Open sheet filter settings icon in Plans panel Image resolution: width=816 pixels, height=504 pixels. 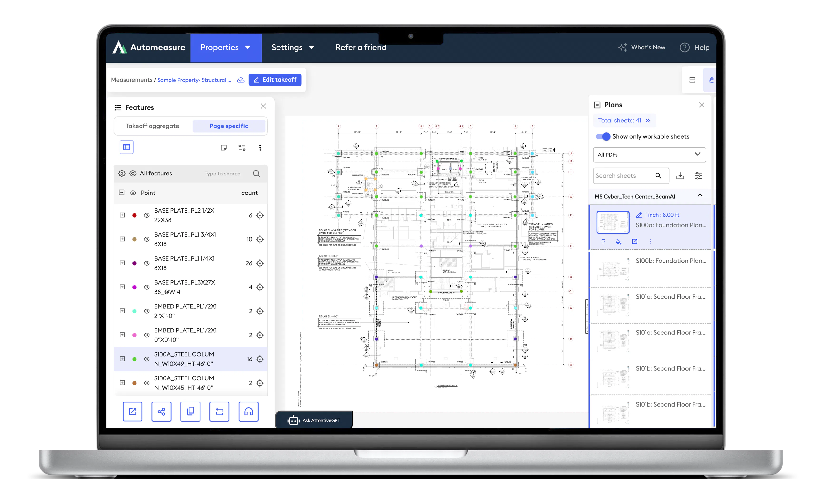(698, 176)
